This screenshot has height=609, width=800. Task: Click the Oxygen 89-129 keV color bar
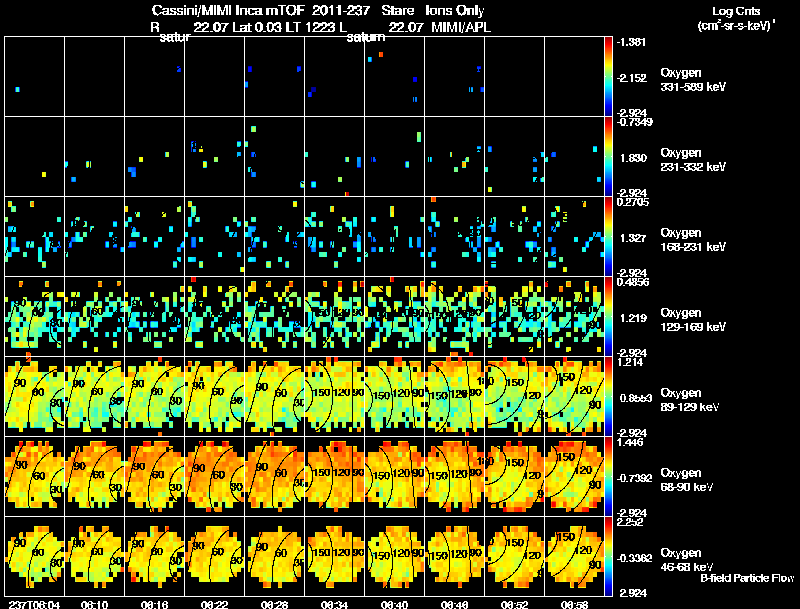click(608, 396)
